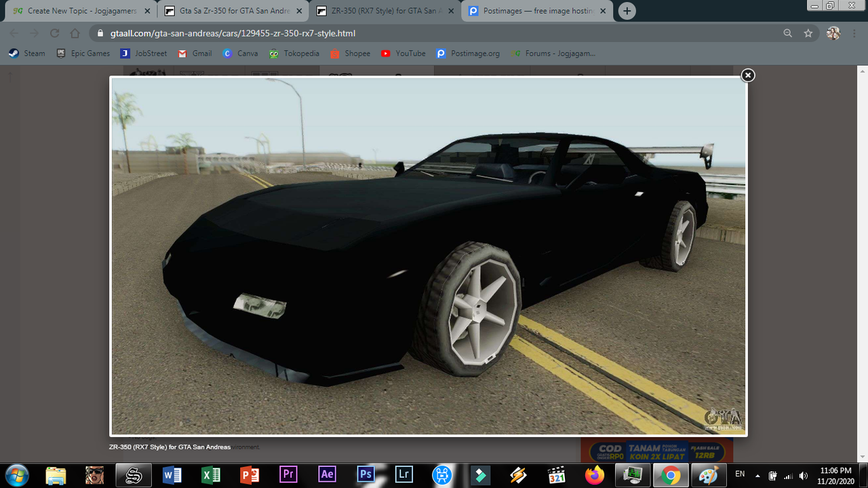
Task: Go back to previous page
Action: 14,33
